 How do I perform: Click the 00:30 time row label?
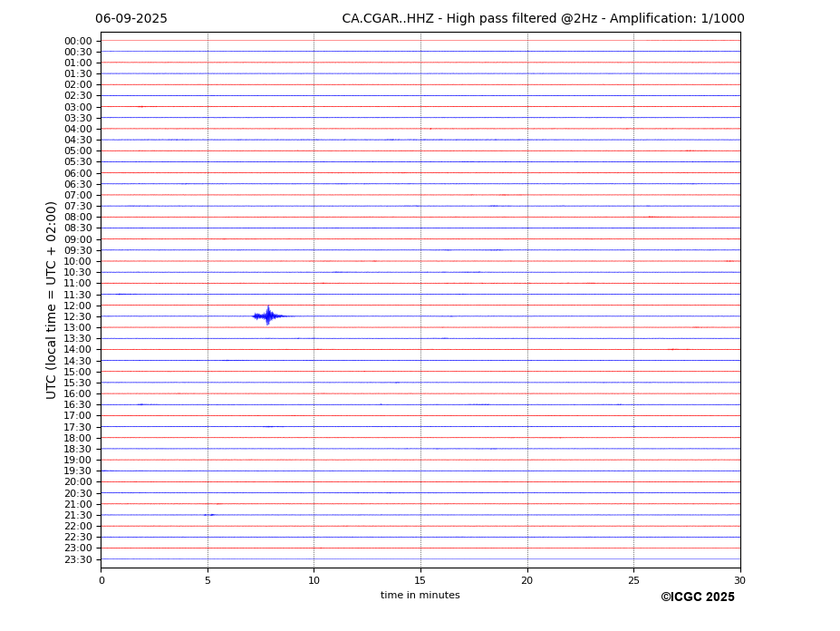78,52
